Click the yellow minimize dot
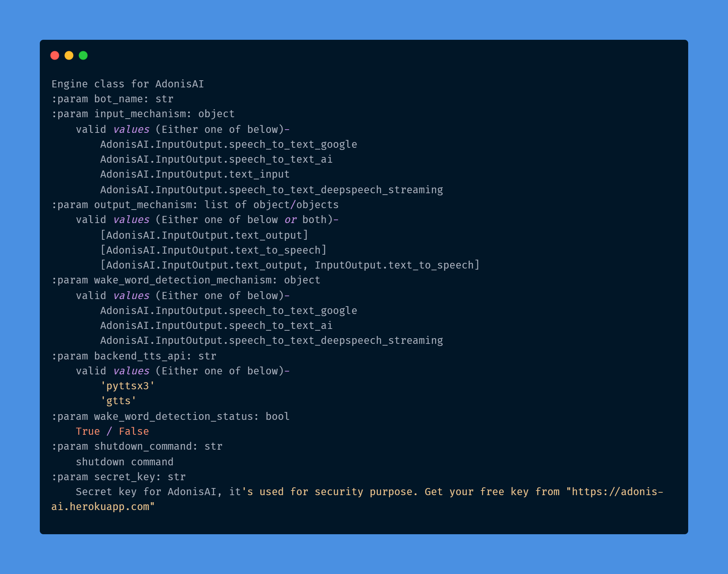Image resolution: width=728 pixels, height=574 pixels. (69, 55)
